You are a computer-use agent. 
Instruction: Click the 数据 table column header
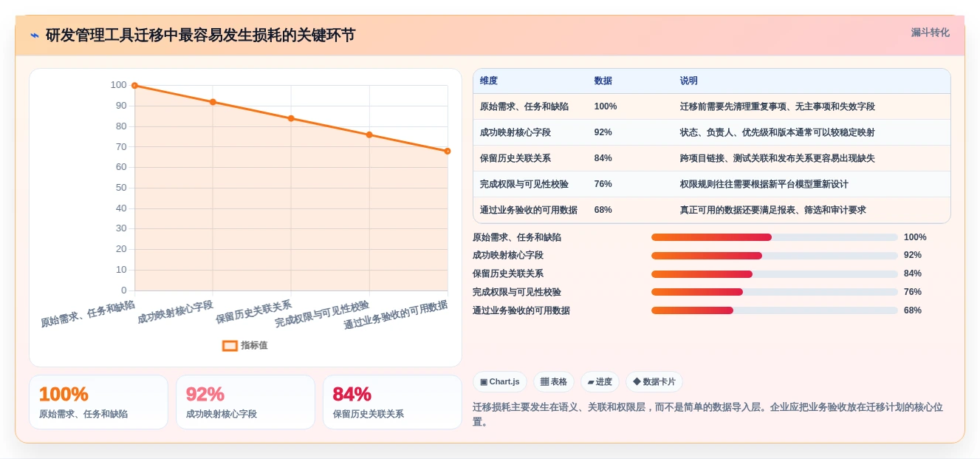click(x=603, y=81)
